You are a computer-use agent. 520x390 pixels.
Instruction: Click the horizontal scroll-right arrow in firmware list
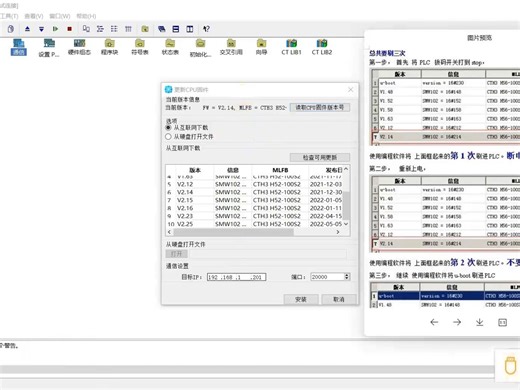pyautogui.click(x=338, y=232)
